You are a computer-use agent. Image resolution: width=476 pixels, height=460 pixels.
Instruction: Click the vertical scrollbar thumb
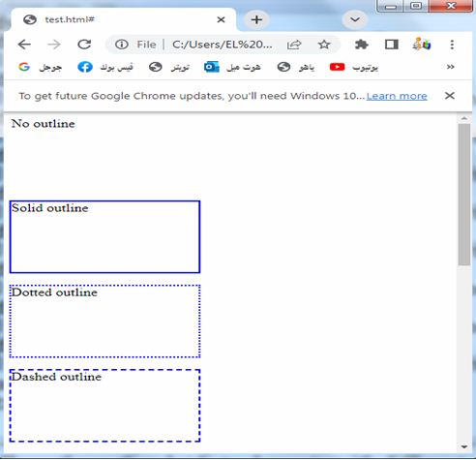point(464,195)
